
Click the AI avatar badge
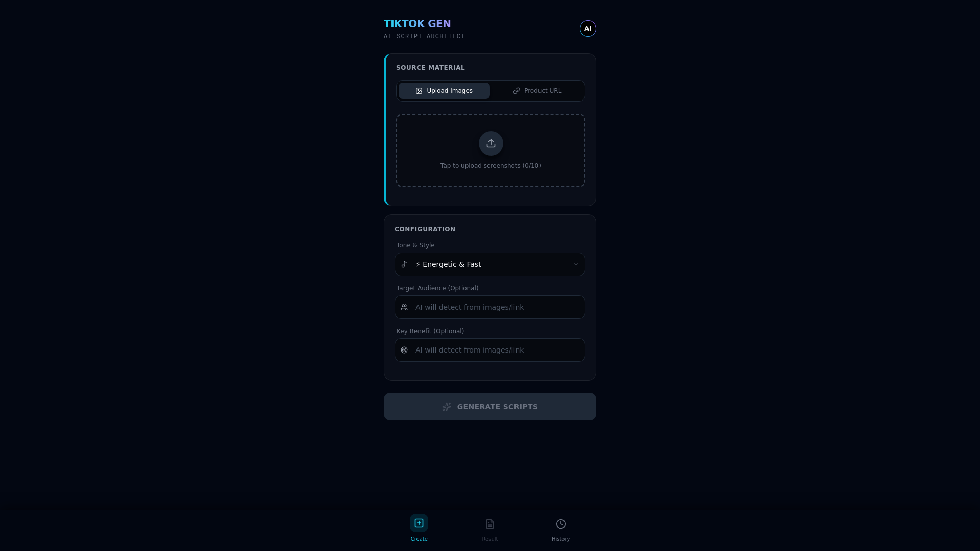[x=587, y=29]
